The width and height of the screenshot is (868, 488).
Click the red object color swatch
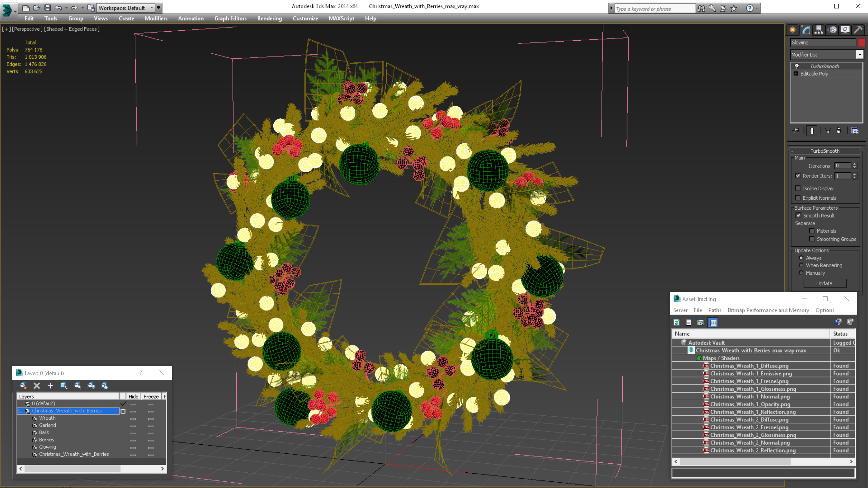tap(861, 42)
